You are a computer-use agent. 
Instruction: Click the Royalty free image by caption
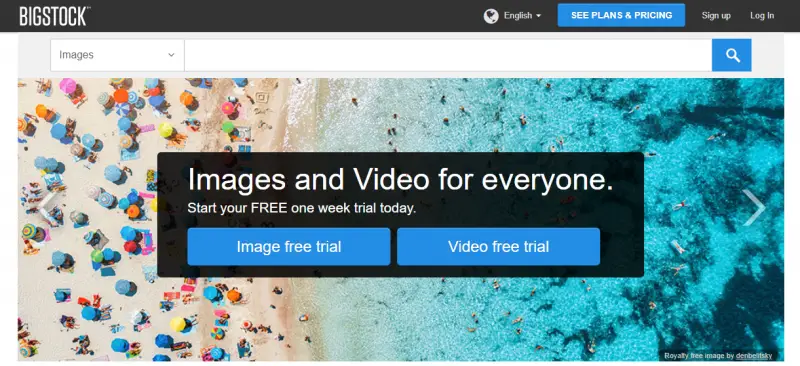[x=699, y=355]
